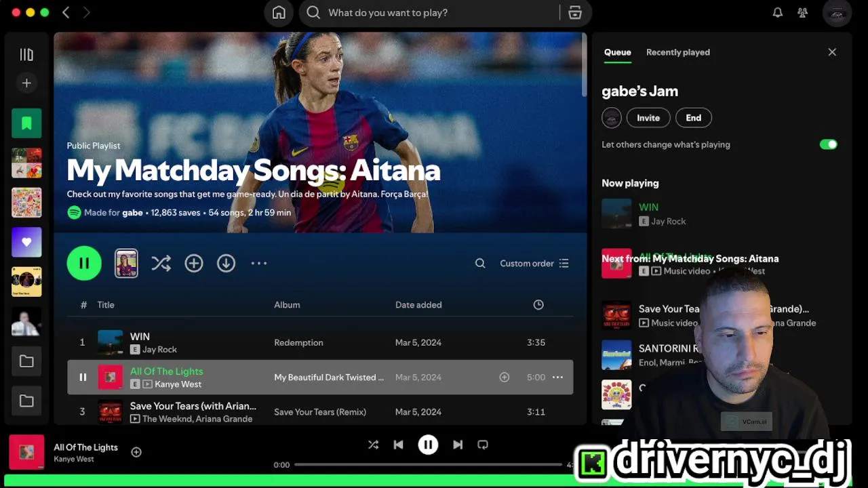Search within the playlist magnifier

coord(480,264)
